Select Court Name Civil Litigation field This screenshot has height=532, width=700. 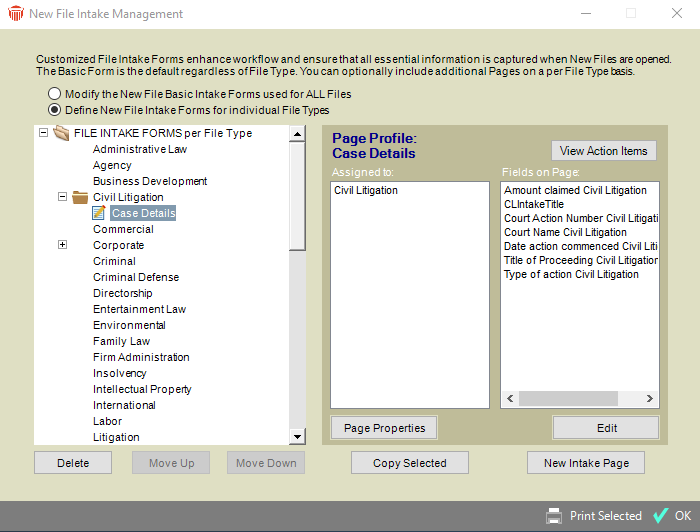pyautogui.click(x=565, y=232)
